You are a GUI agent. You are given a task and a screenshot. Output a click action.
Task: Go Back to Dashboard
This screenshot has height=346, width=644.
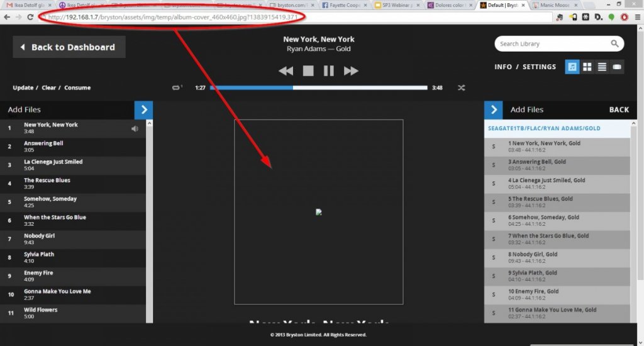(x=69, y=47)
